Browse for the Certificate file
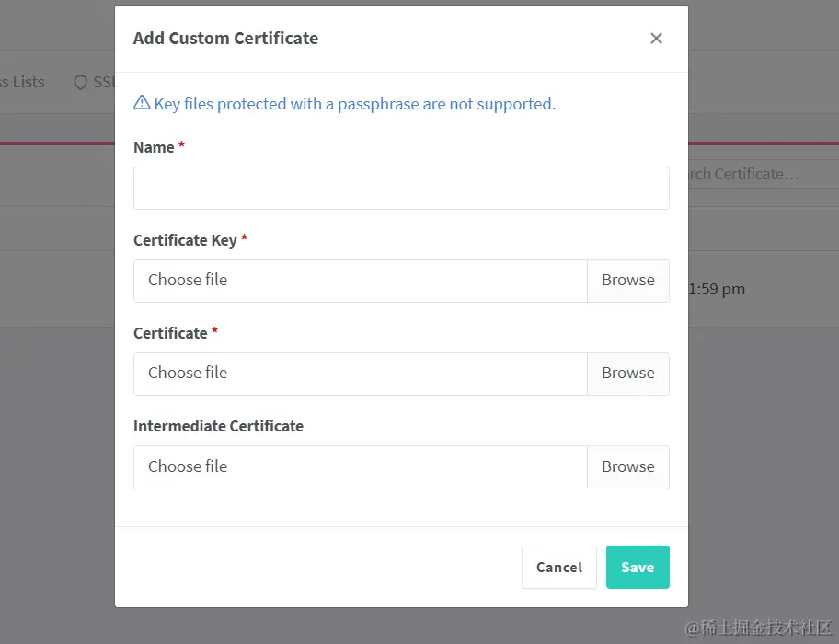Viewport: 839px width, 644px height. coord(627,374)
